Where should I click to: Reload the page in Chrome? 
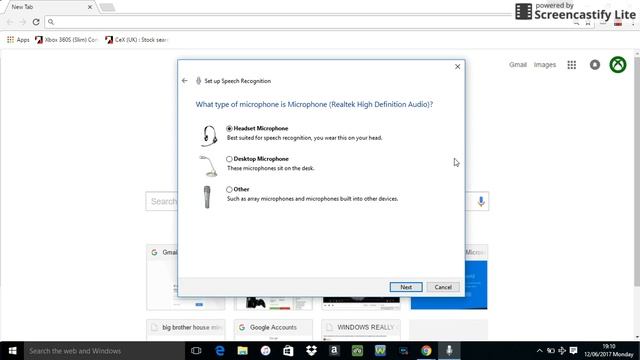pyautogui.click(x=36, y=22)
